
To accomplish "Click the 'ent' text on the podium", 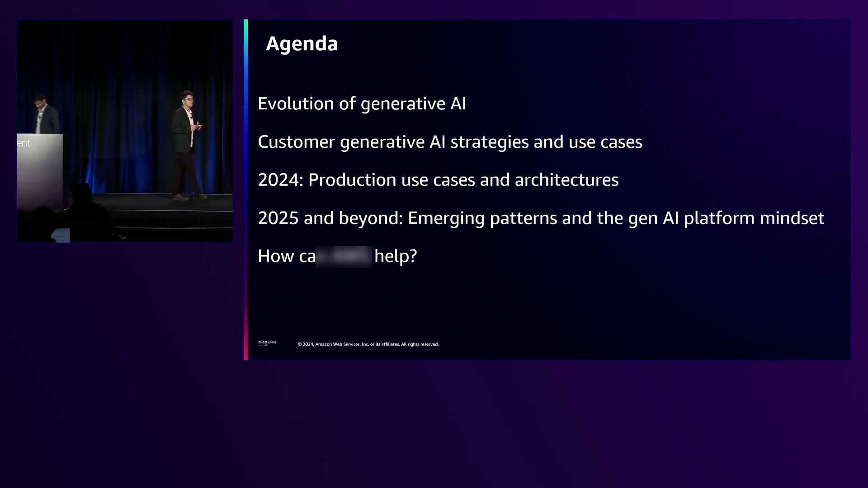I will point(24,143).
